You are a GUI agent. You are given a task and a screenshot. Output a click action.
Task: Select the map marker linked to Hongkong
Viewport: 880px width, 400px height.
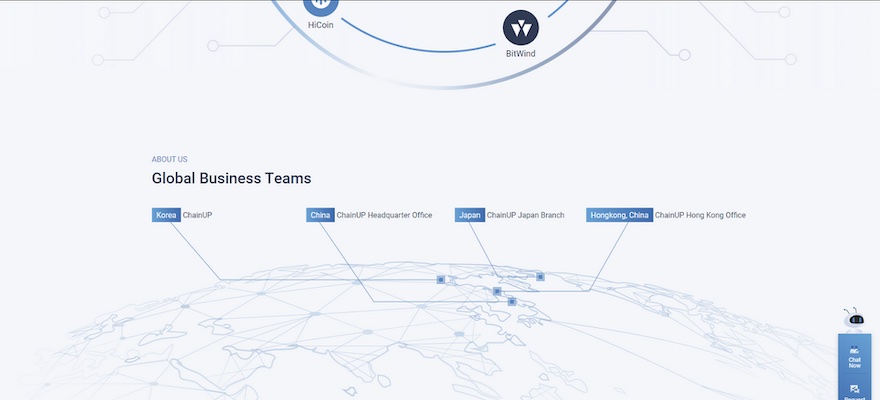(x=497, y=291)
